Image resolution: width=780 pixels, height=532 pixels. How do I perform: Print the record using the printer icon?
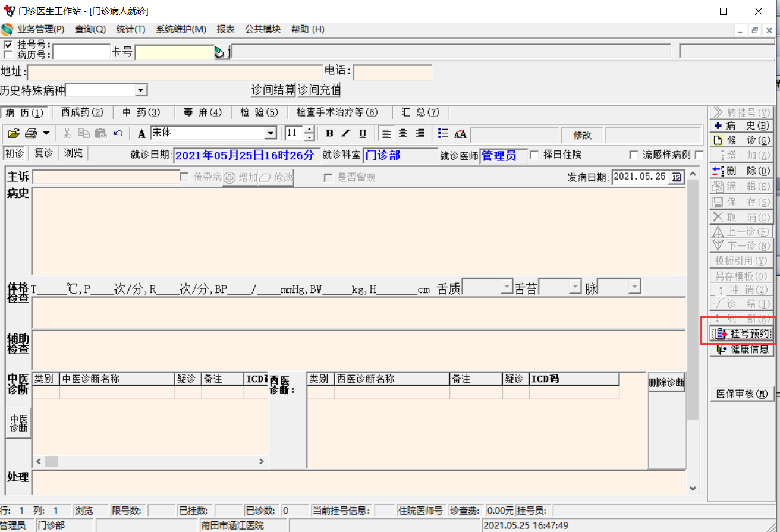pos(31,133)
